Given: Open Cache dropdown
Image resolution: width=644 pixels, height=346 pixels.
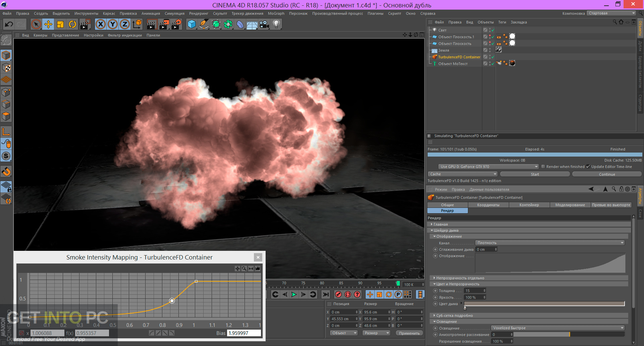Looking at the screenshot, I should pos(463,174).
